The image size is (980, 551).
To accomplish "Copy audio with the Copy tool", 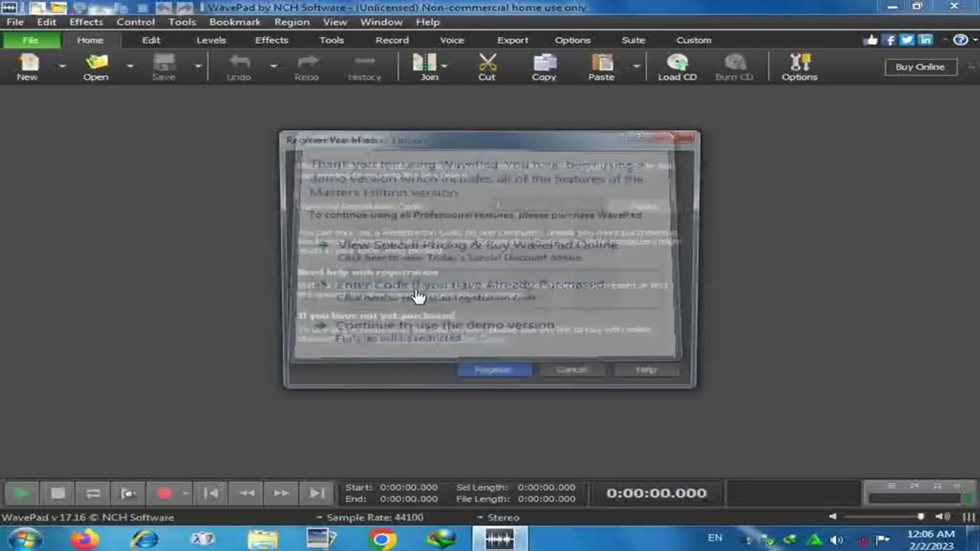I will click(x=544, y=66).
